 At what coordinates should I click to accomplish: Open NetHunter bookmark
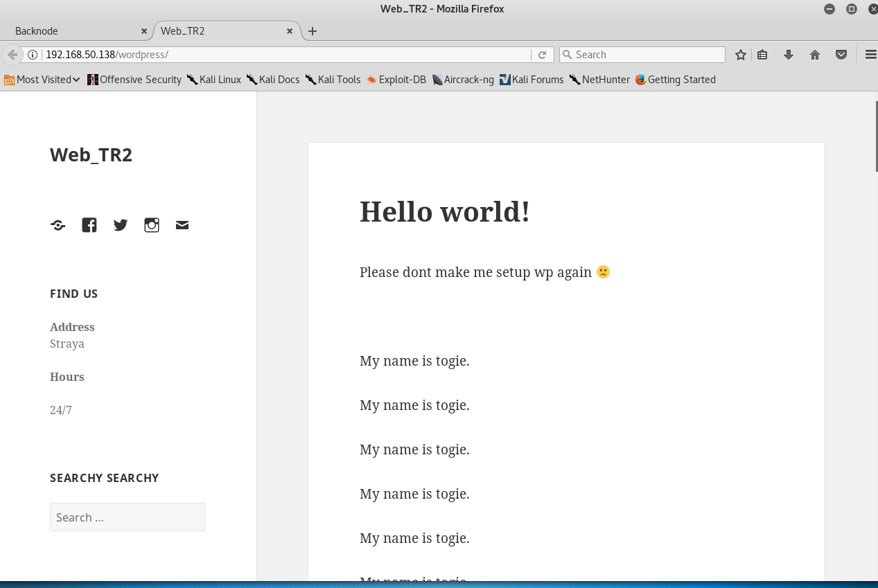click(599, 80)
